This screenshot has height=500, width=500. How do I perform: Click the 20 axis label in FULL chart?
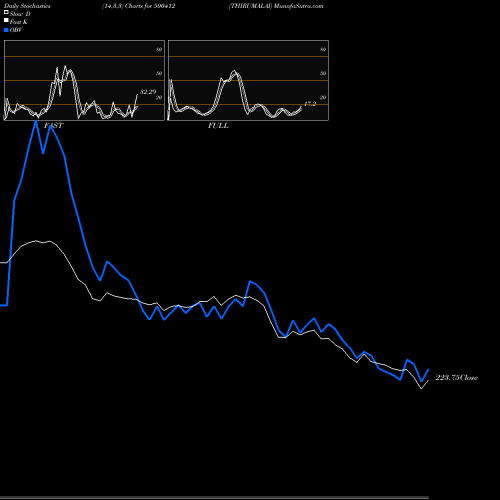coord(323,97)
